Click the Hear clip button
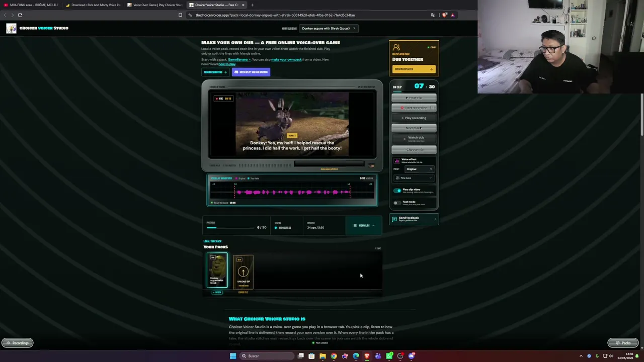The width and height of the screenshot is (644, 362). coord(414,98)
